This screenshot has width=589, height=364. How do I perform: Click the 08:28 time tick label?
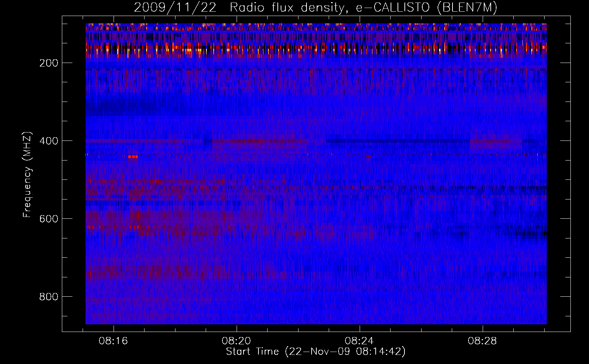pos(482,341)
